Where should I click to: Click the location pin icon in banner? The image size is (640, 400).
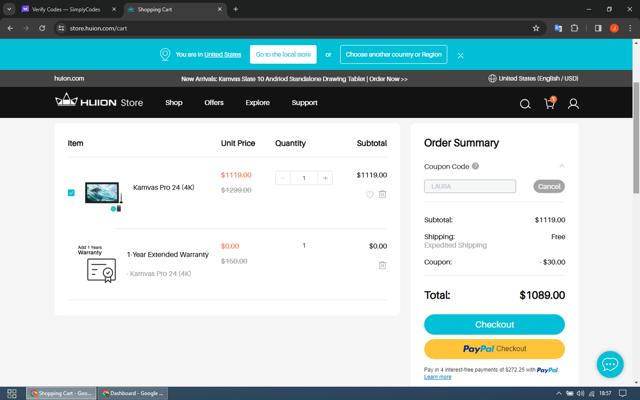(165, 54)
